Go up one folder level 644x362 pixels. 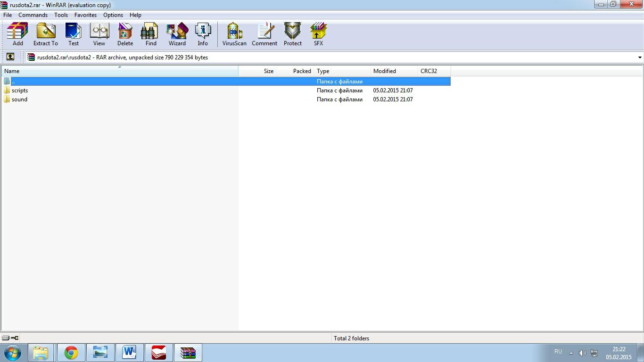[10, 57]
